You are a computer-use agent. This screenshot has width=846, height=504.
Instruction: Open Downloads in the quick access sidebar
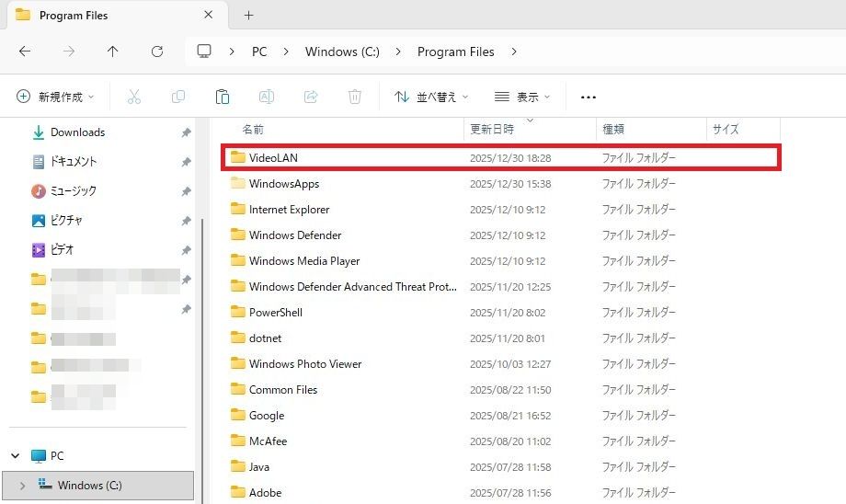tap(77, 132)
